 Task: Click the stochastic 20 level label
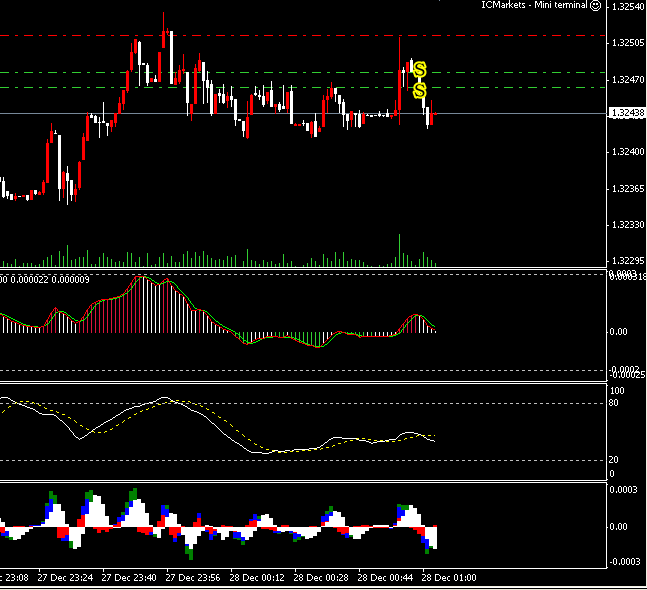pyautogui.click(x=614, y=460)
